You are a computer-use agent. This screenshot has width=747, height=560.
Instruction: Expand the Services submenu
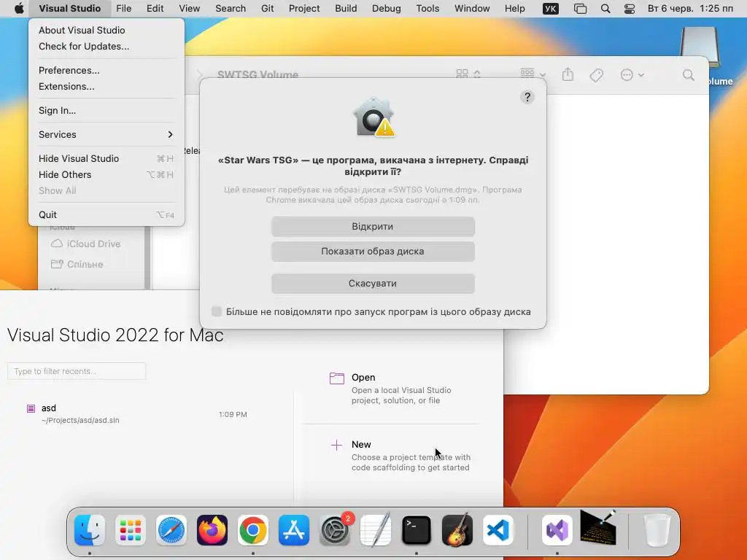click(106, 134)
